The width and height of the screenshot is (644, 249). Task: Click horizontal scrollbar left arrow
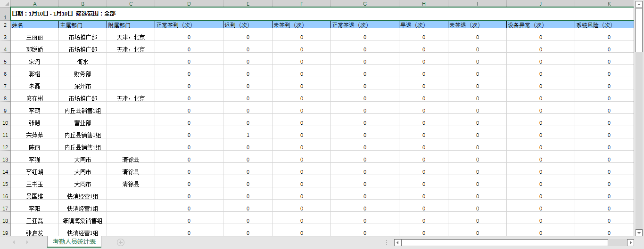pos(398,242)
